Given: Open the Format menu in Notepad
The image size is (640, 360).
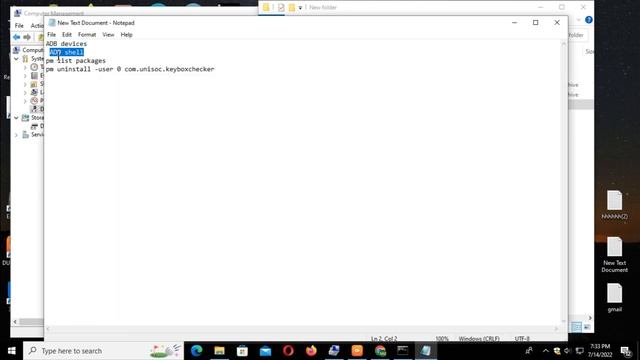Looking at the screenshot, I should pyautogui.click(x=87, y=35).
